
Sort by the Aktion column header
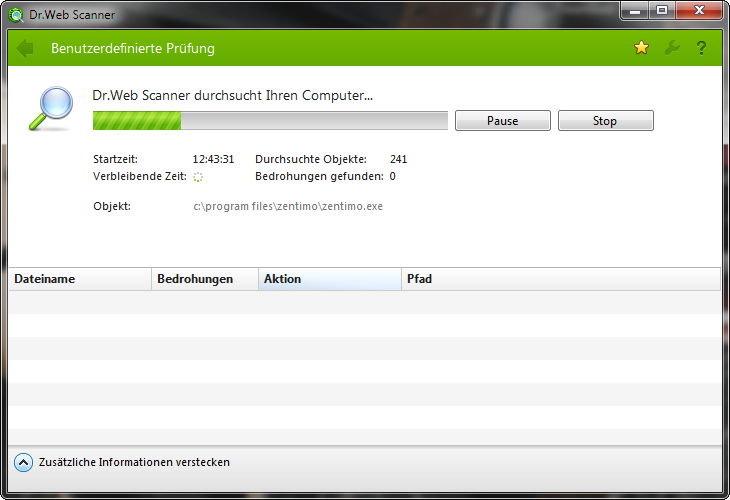(330, 279)
